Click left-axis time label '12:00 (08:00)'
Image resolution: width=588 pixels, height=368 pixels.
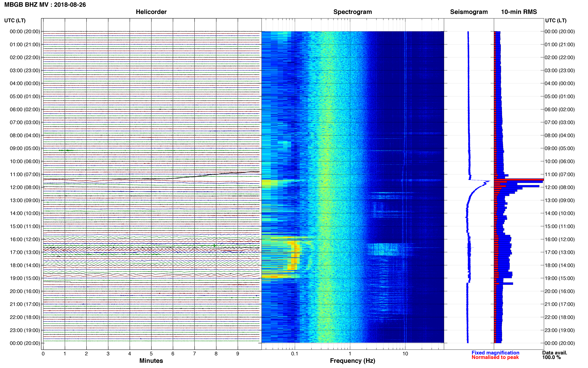pyautogui.click(x=25, y=187)
